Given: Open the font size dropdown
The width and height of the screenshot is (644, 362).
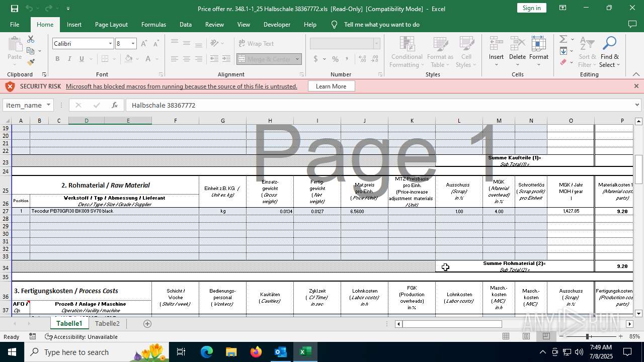Looking at the screenshot, I should coord(133,44).
